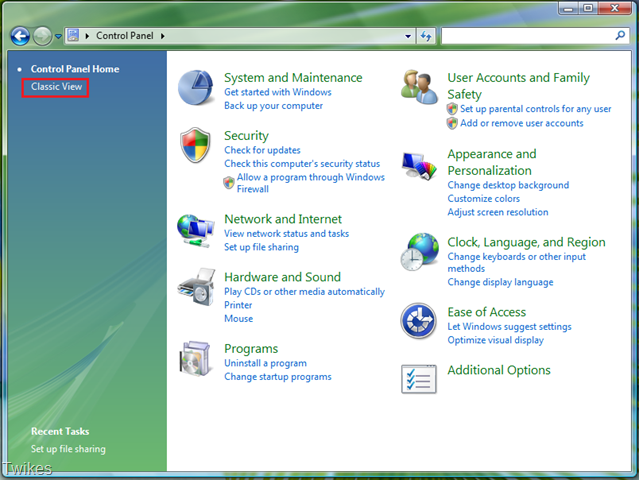Open the Mouse link
Screen dimensions: 639x480
click(x=238, y=319)
